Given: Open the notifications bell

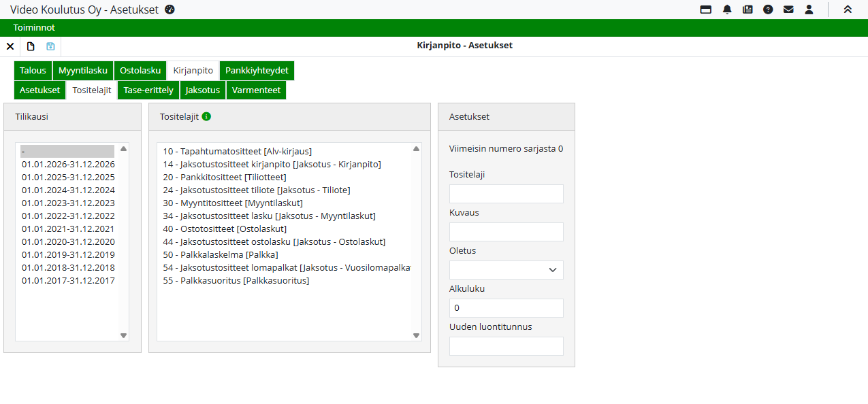Looking at the screenshot, I should tap(727, 10).
